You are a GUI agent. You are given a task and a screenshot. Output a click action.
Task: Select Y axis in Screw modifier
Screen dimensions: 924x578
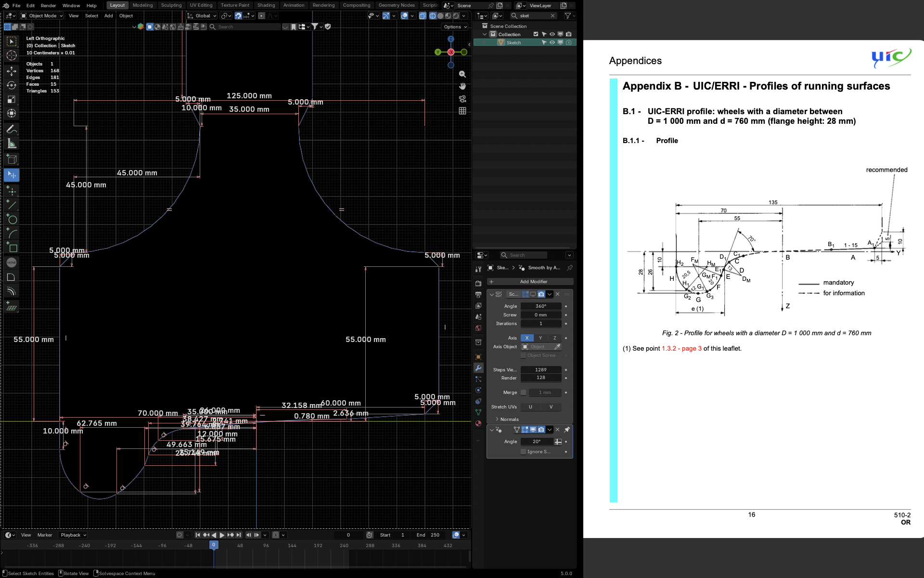tap(540, 338)
